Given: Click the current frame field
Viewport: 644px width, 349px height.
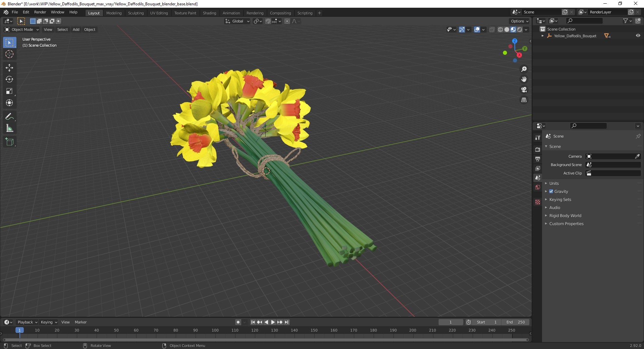Looking at the screenshot, I should coord(450,322).
